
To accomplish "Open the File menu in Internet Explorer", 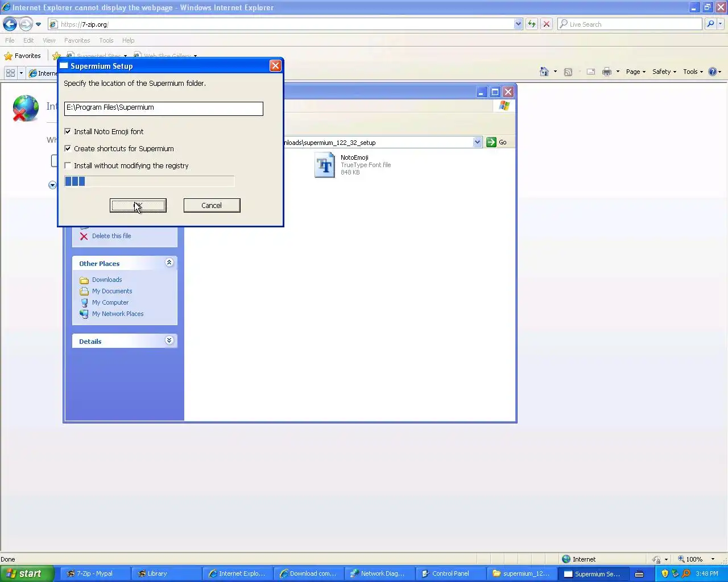I will pyautogui.click(x=10, y=40).
